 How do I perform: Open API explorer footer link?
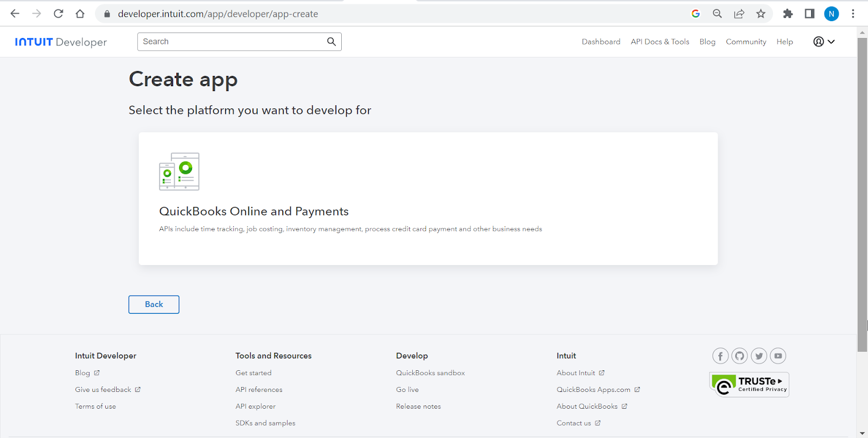pyautogui.click(x=256, y=407)
